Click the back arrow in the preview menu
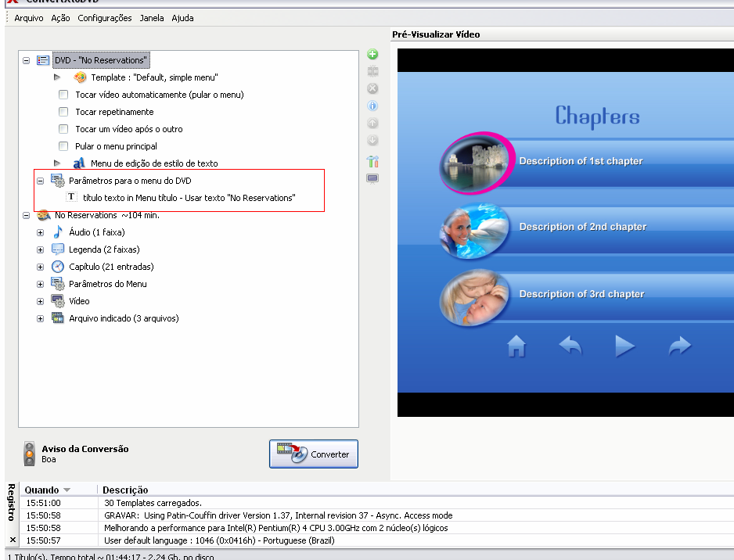This screenshot has width=734, height=560. pos(570,345)
